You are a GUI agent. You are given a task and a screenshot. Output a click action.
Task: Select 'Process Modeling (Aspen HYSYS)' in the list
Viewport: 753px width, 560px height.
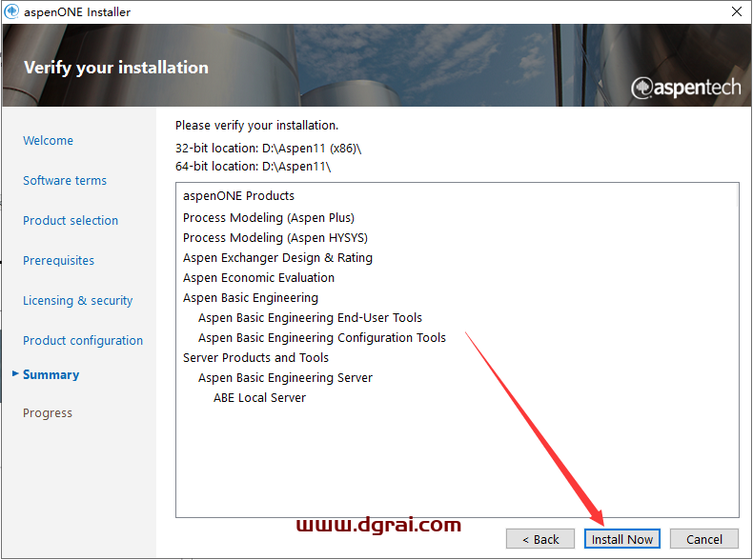tap(275, 238)
